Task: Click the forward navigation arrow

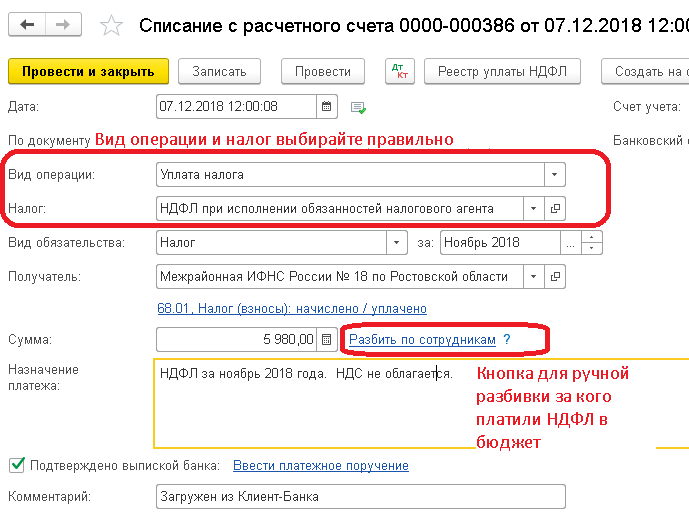Action: [x=63, y=24]
